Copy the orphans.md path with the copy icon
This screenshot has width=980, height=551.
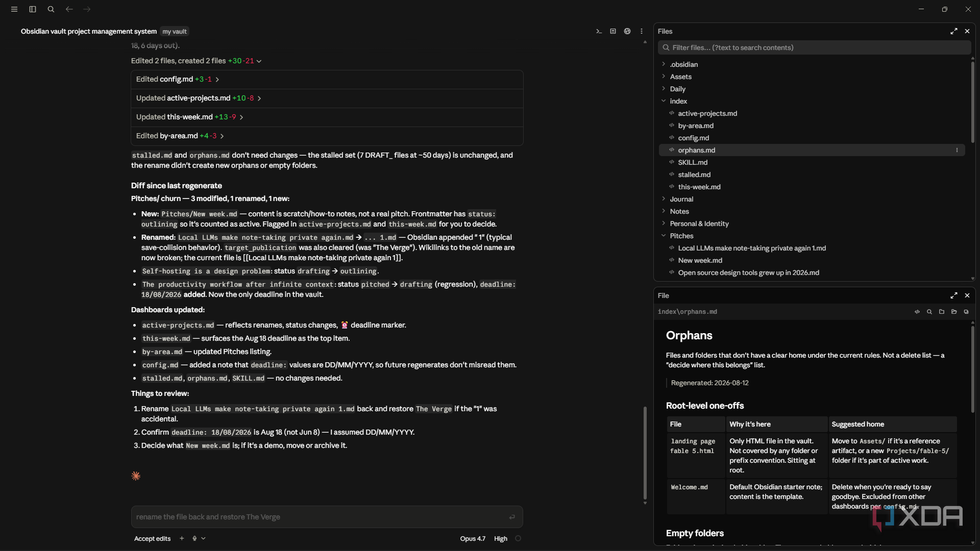[966, 312]
